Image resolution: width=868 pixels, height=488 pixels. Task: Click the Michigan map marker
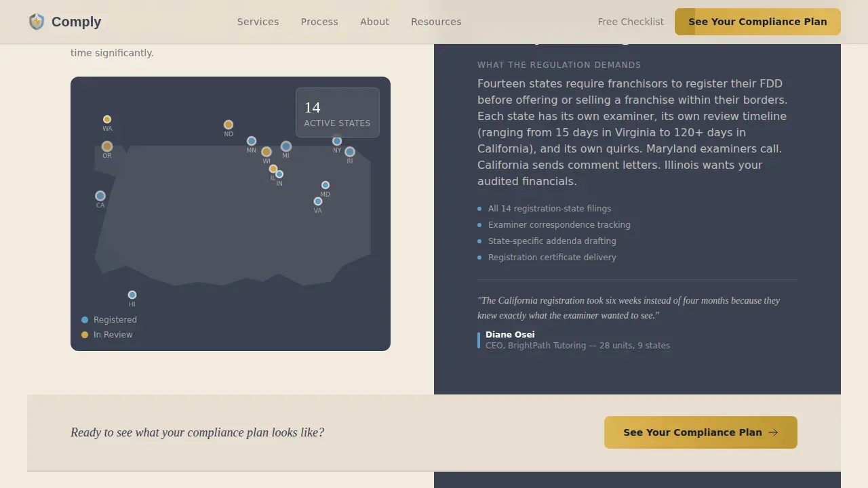point(286,146)
